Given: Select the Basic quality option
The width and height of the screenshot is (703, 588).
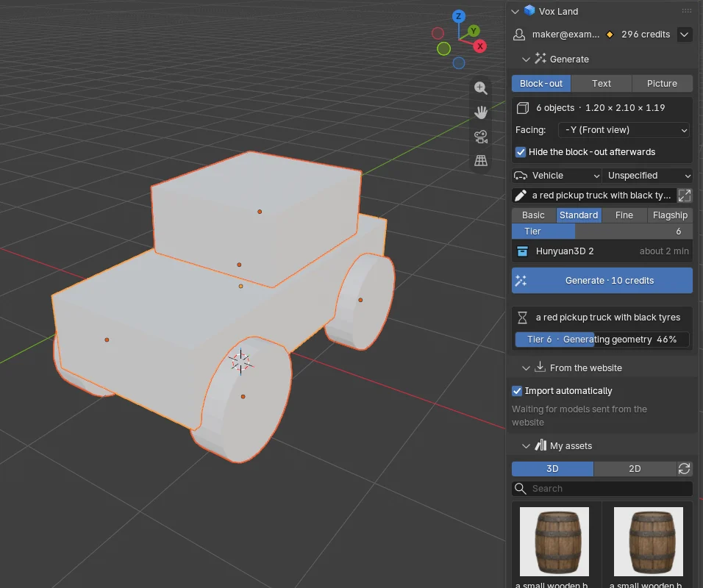Looking at the screenshot, I should tap(534, 215).
